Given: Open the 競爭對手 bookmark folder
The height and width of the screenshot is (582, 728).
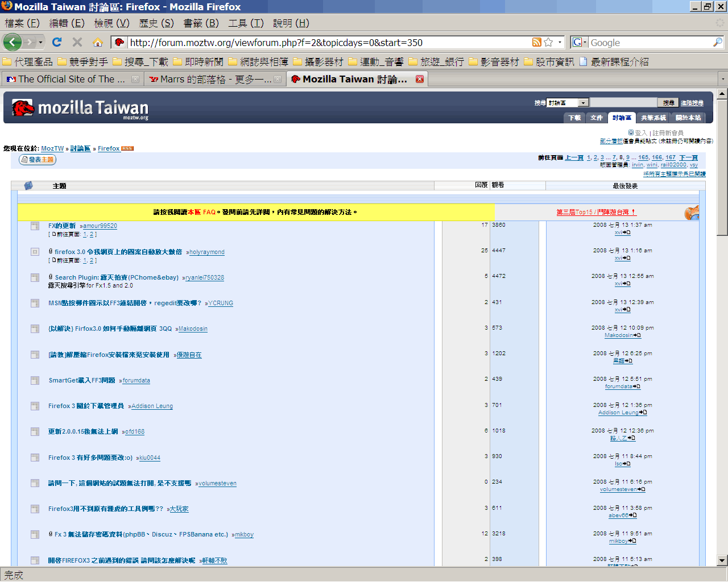Looking at the screenshot, I should [x=83, y=61].
